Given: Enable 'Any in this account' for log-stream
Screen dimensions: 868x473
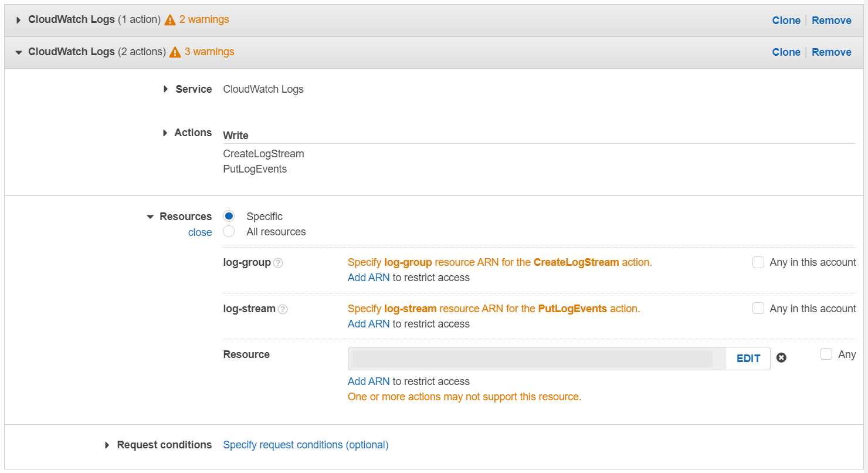Looking at the screenshot, I should 758,308.
